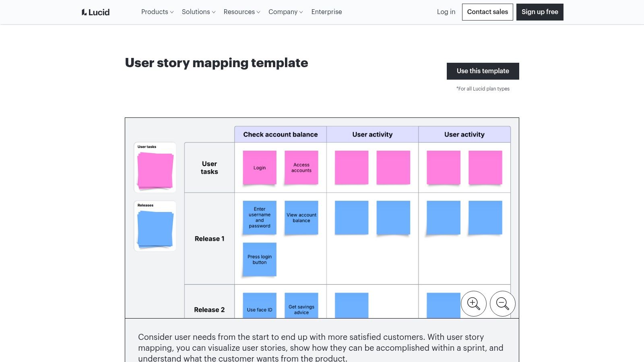Click the View account balance note

(301, 218)
